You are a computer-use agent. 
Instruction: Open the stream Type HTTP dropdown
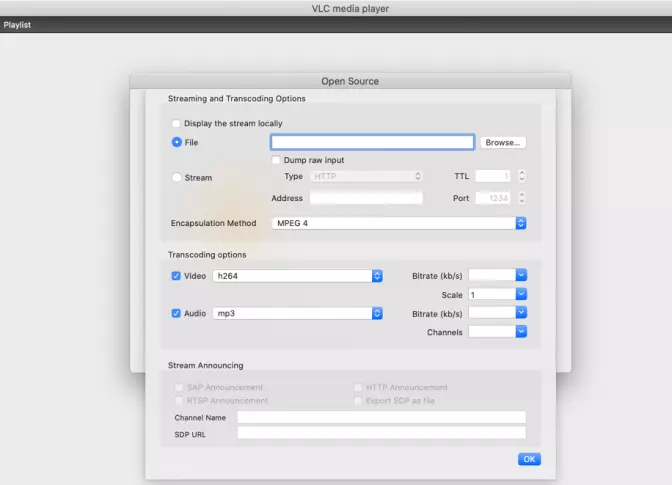pyautogui.click(x=366, y=176)
